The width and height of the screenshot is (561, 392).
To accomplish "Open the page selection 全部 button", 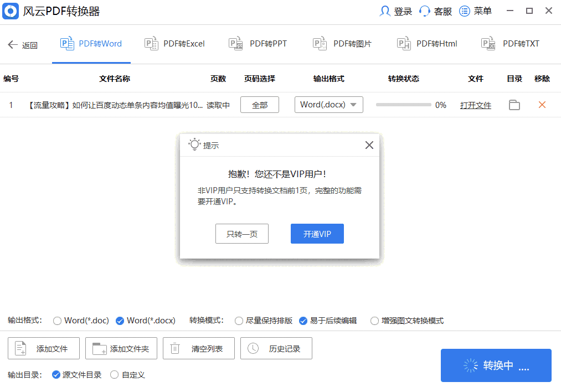I will [260, 105].
